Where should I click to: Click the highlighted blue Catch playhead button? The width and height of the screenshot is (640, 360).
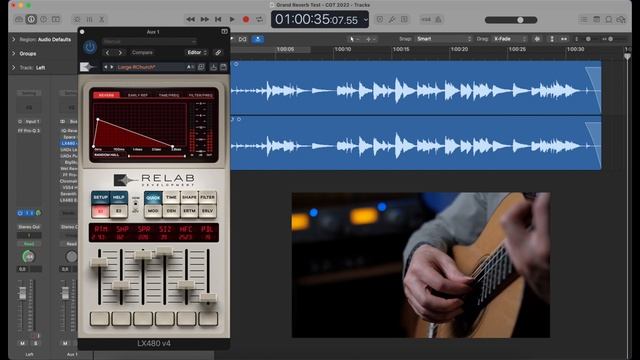[258, 39]
